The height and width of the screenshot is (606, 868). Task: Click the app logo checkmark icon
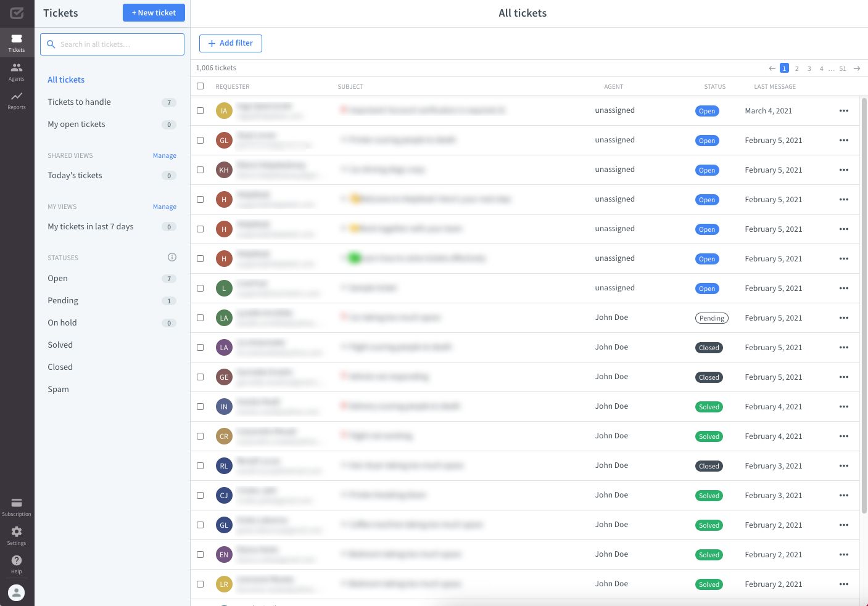click(17, 13)
